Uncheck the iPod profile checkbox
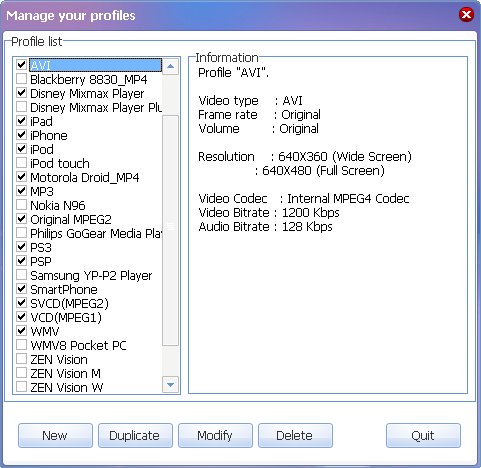The width and height of the screenshot is (481, 468). tap(21, 148)
